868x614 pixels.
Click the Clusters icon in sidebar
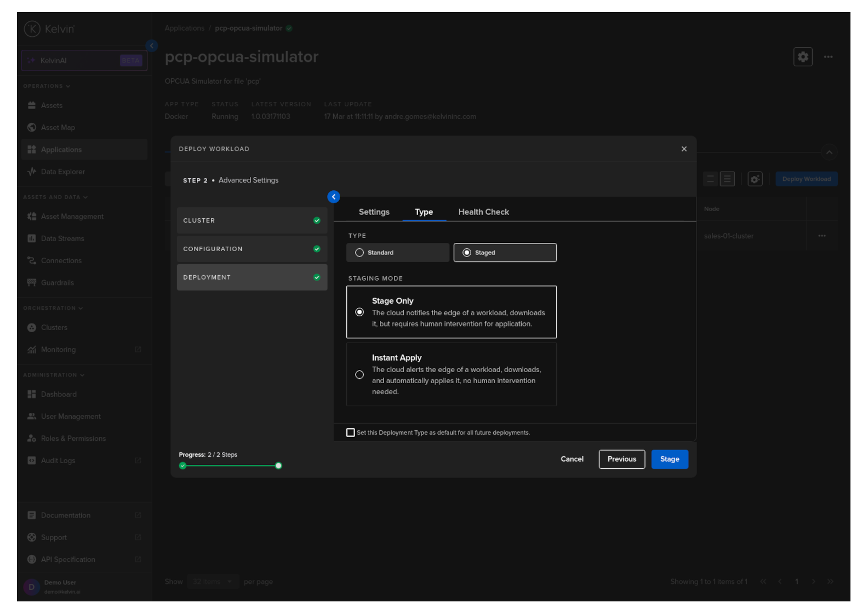[32, 328]
